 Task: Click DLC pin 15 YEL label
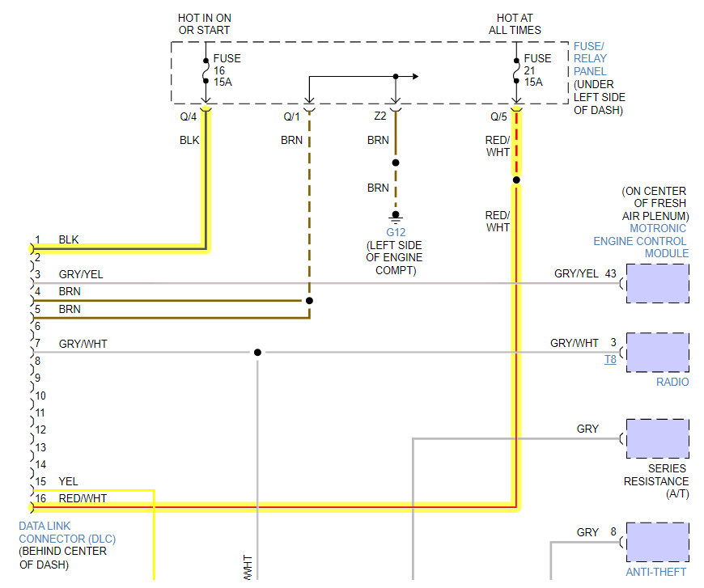tap(68, 481)
